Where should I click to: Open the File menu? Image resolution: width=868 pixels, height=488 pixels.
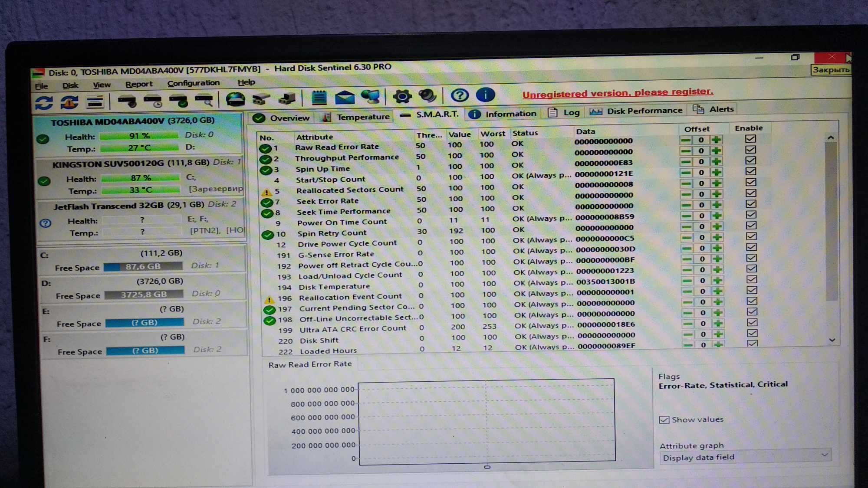[41, 86]
